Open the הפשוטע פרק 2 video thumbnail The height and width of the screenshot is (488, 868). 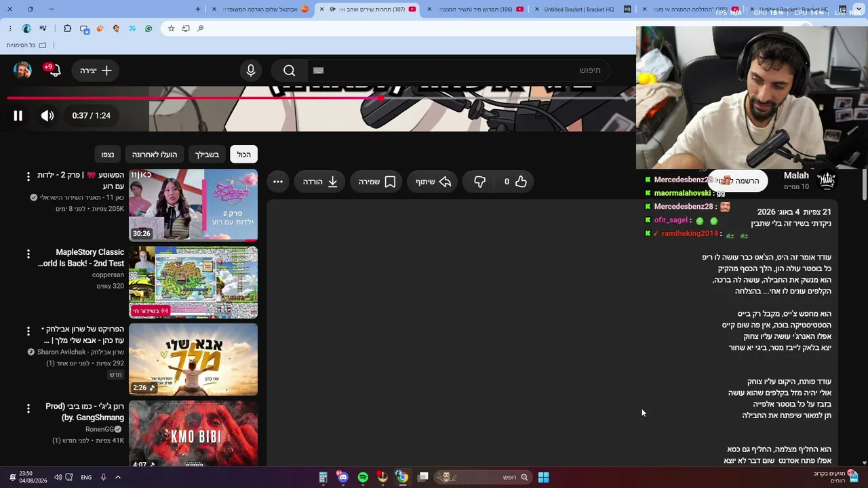point(193,205)
